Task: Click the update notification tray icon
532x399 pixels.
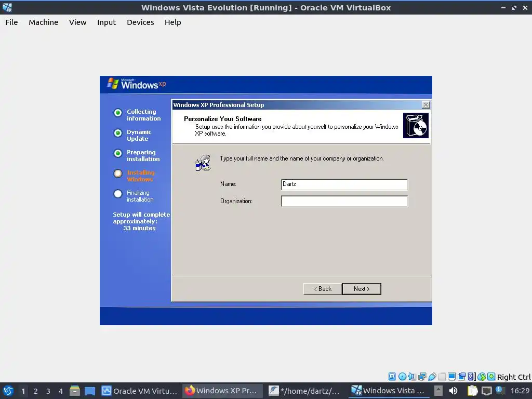Action: click(499, 390)
